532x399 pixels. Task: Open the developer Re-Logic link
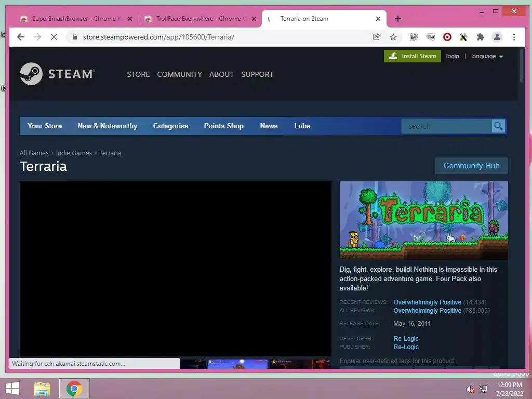tap(406, 339)
